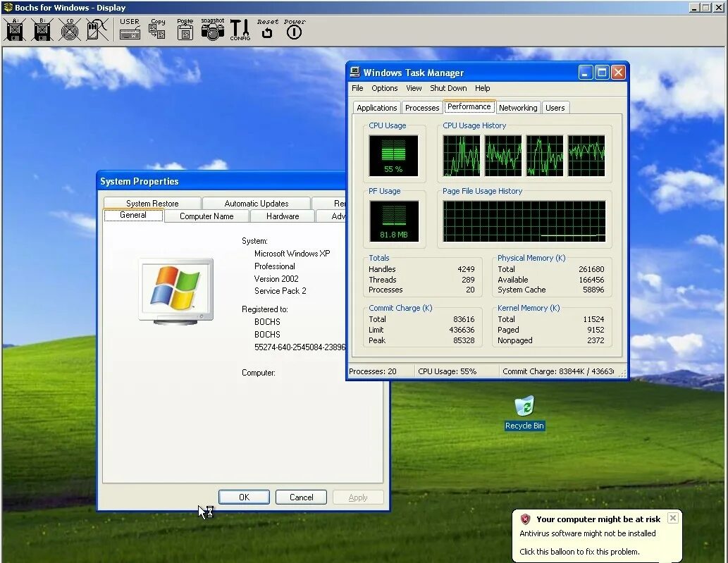This screenshot has height=563, width=728.
Task: Click the Handles value 4249
Action: (466, 269)
